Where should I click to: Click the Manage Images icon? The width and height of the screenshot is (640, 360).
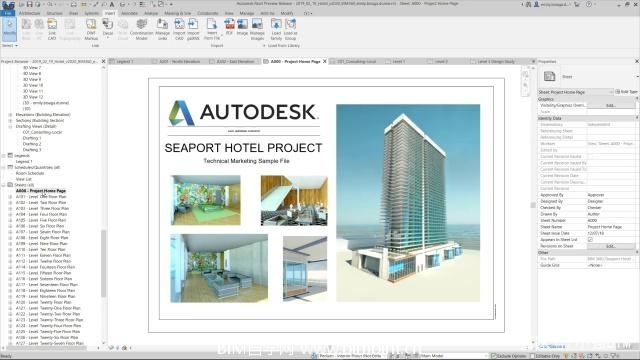pyautogui.click(x=257, y=29)
